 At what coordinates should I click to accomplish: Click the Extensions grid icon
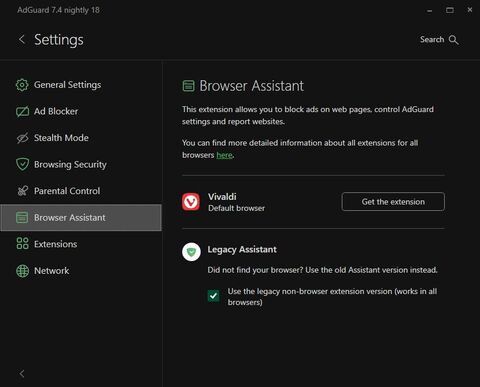[x=22, y=244]
